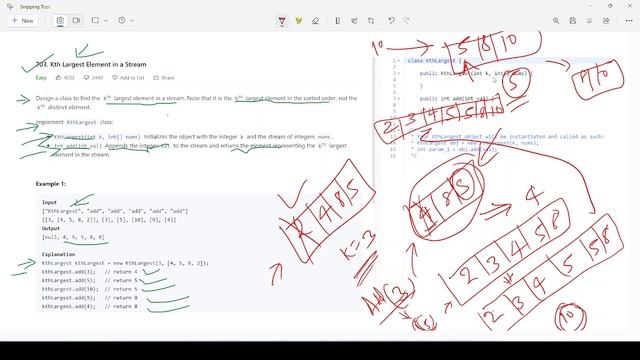Screen dimensions: 640x360
Task: Minimize the Snipping Tool window
Action: tap(591, 6)
